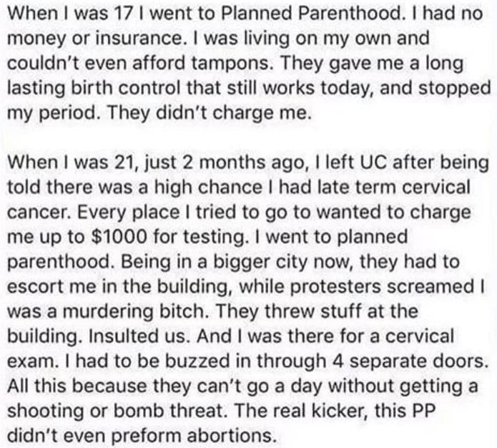This screenshot has height=448, width=497.
Task: Click the word 'parenthood' starting a line
Action: pos(59,263)
